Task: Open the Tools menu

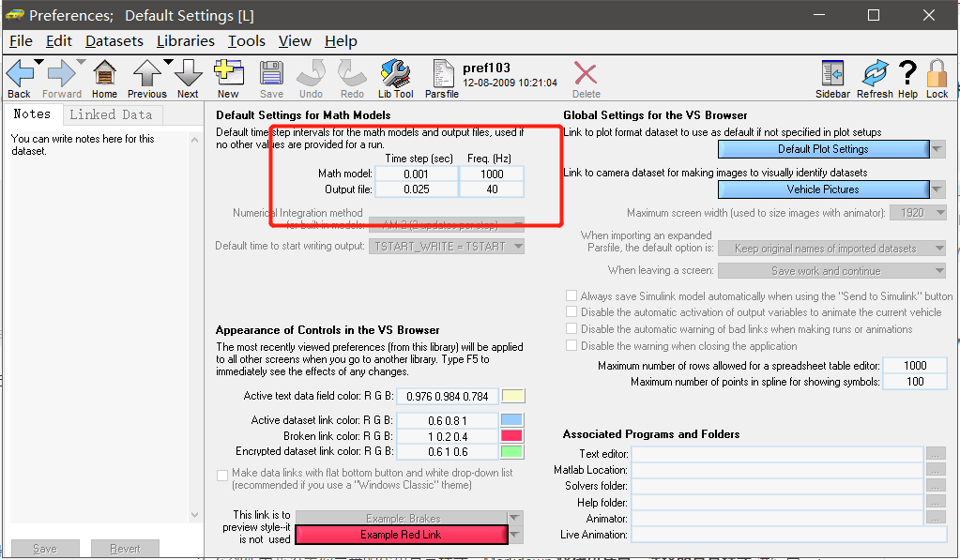Action: (247, 41)
